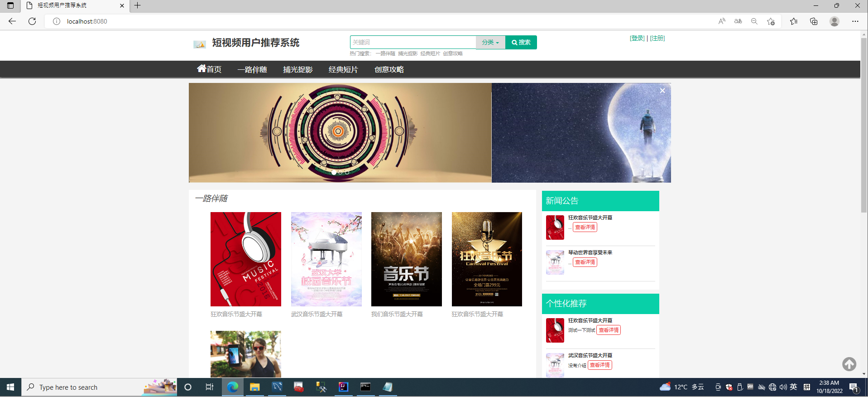Click the circular music banner image

pyautogui.click(x=340, y=133)
